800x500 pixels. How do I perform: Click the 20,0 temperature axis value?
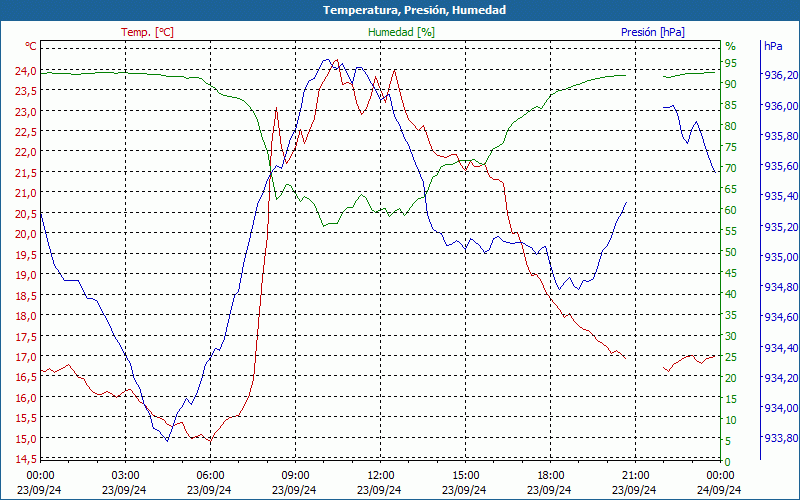(25, 234)
